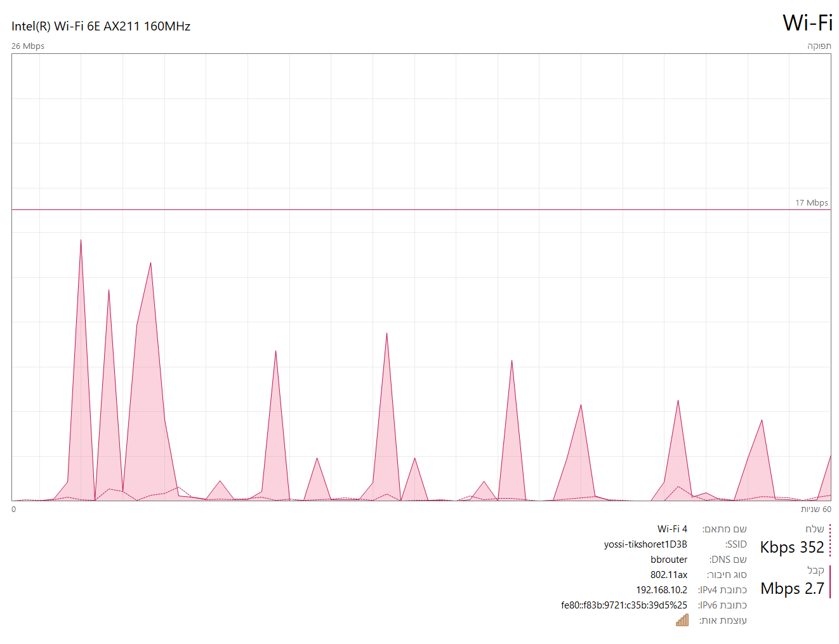Screen dimensions: 839x644
Task: Click the tallest peak in the throughput graph
Action: click(x=81, y=241)
